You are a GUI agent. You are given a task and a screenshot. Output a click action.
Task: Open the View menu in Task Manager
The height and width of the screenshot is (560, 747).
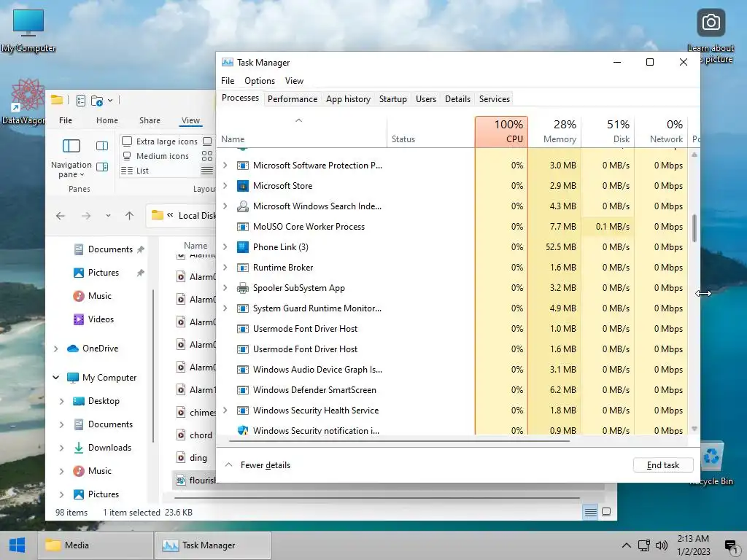(294, 81)
